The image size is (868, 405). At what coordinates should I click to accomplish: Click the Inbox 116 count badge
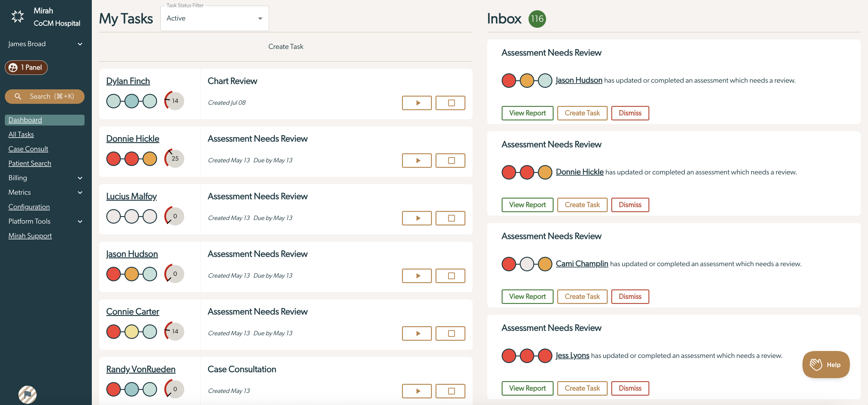(537, 19)
